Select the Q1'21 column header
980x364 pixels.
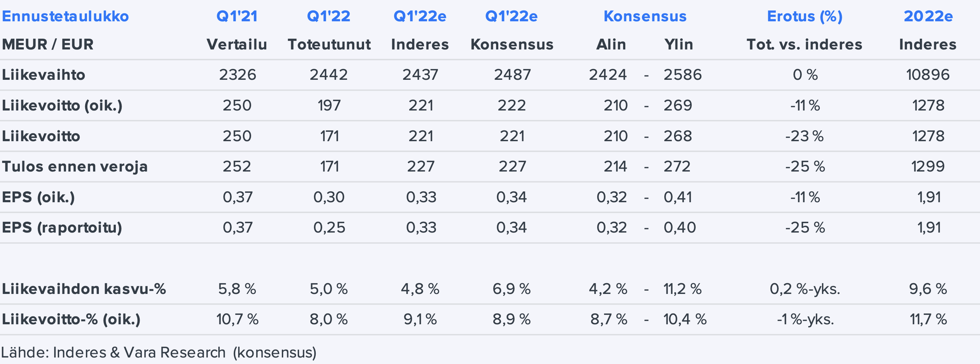click(237, 16)
